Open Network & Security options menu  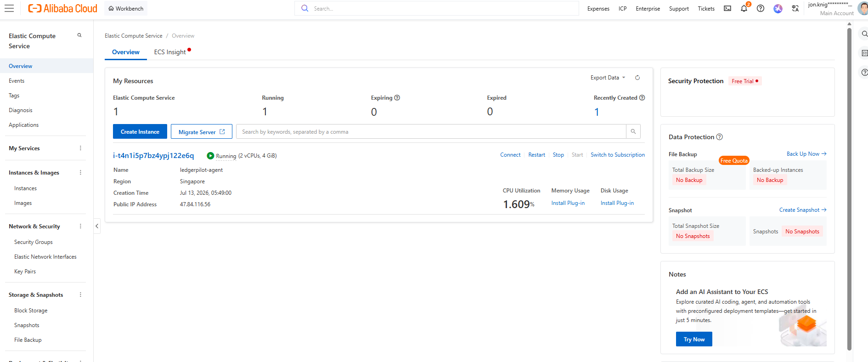pyautogui.click(x=80, y=226)
